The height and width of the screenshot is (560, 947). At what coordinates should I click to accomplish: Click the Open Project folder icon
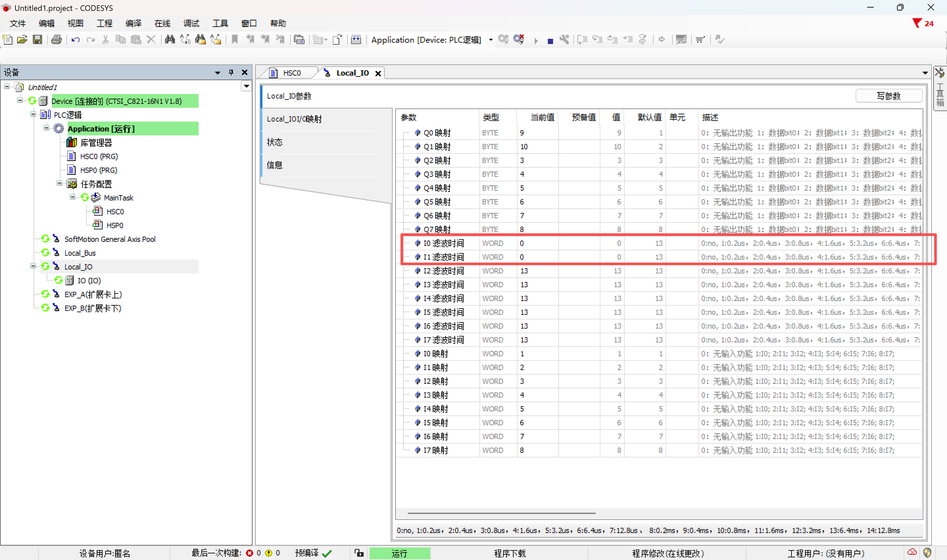[x=22, y=40]
